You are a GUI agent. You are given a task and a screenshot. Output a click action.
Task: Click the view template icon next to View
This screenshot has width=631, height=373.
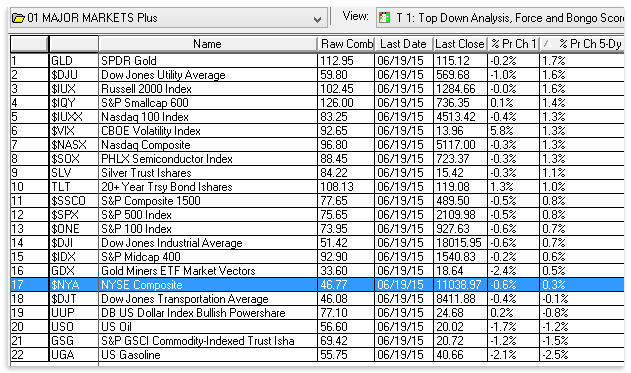[385, 18]
